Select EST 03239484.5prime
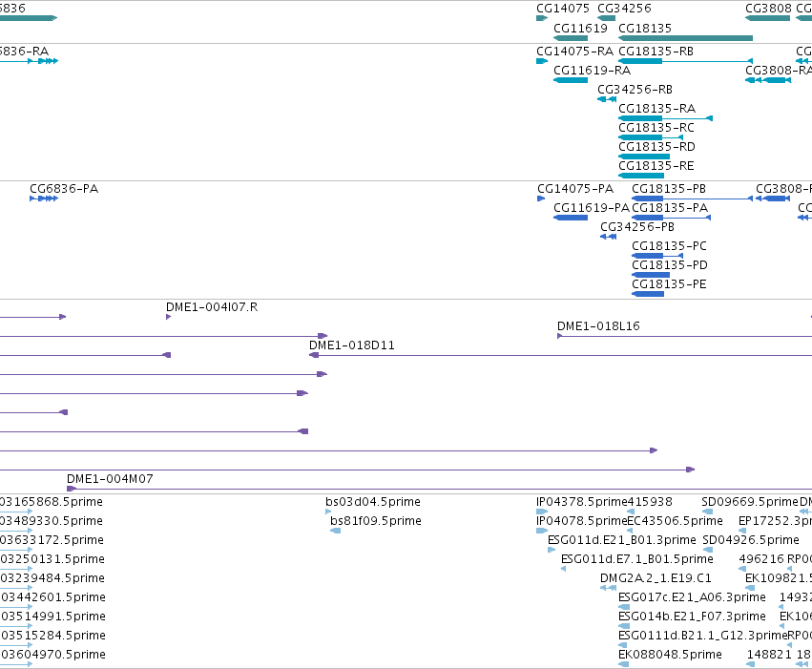 click(52, 579)
